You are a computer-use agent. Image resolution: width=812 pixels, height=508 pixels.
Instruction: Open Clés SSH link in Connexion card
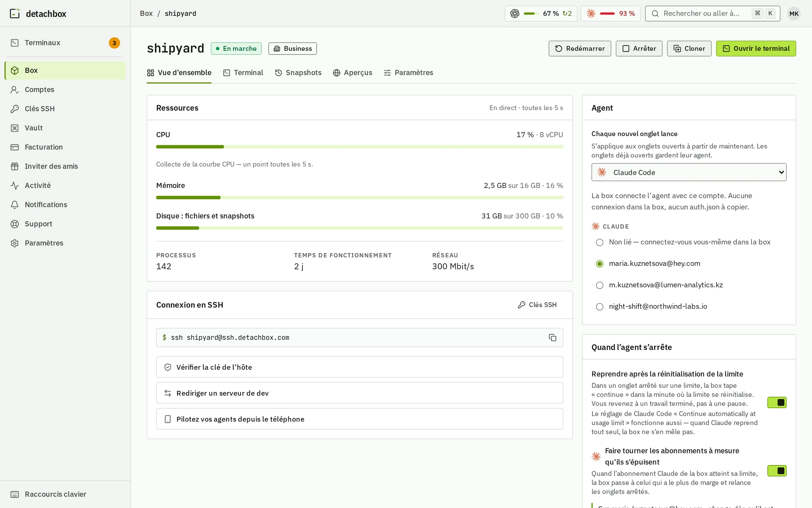(x=537, y=305)
